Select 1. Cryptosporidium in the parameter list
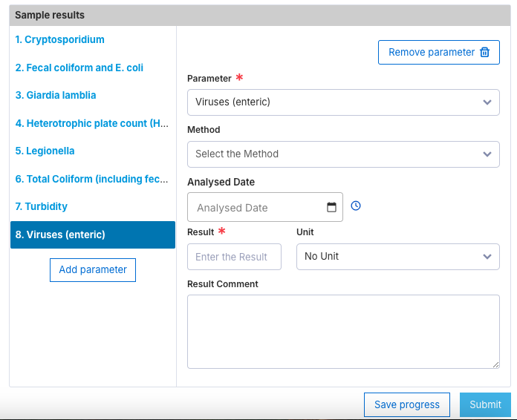The width and height of the screenshot is (517, 420). [x=59, y=39]
